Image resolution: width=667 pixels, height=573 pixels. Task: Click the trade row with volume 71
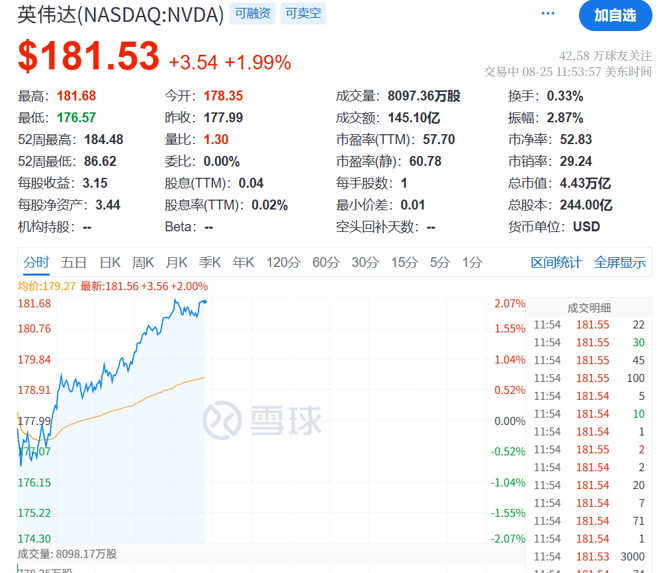[x=589, y=521]
